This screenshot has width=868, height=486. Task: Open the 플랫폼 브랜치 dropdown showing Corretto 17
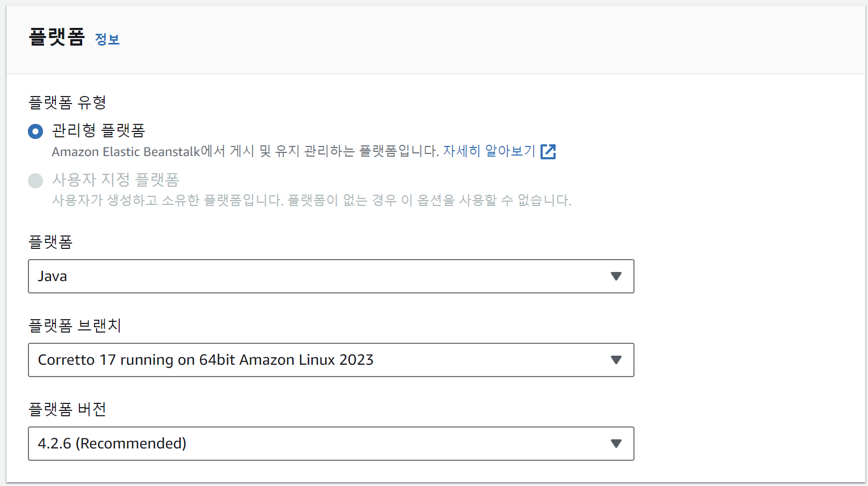point(322,360)
